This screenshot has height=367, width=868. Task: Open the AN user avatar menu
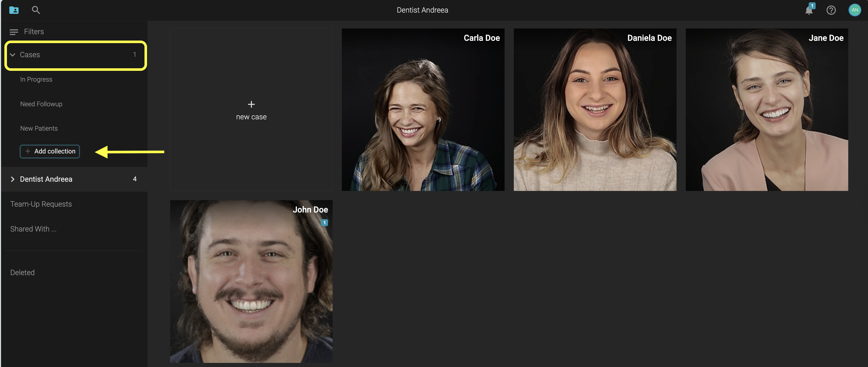(854, 10)
